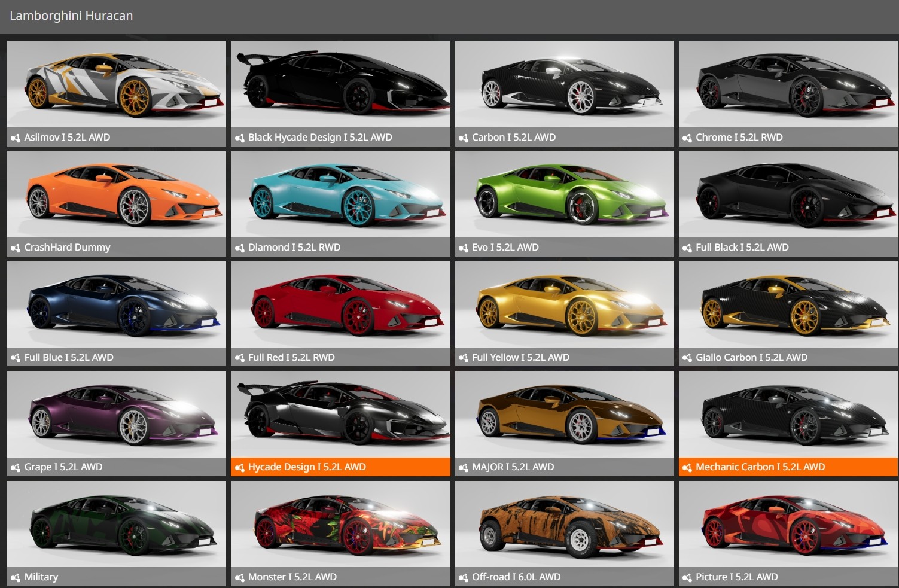Pick the teal Diamond I 5.2L RWD car image

coord(340,194)
